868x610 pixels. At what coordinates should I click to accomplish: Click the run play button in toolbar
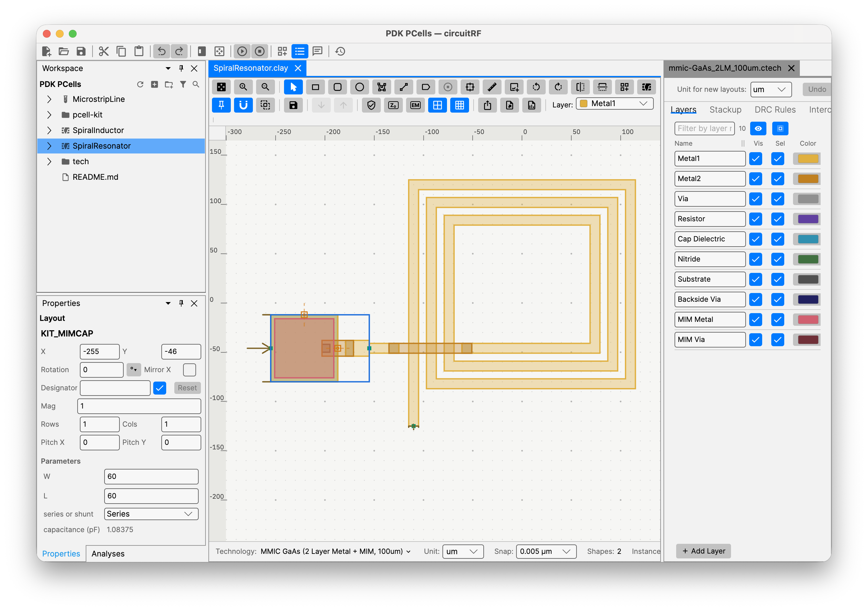click(242, 51)
